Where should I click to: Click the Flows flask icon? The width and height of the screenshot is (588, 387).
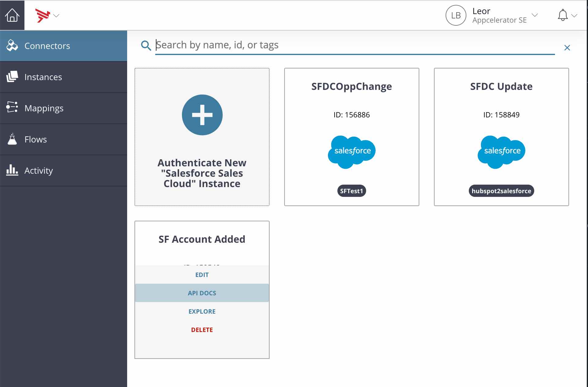pos(12,139)
